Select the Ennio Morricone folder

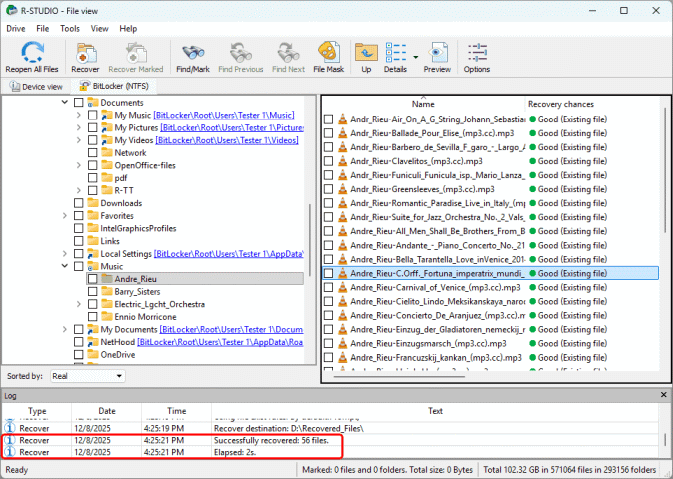click(x=146, y=316)
